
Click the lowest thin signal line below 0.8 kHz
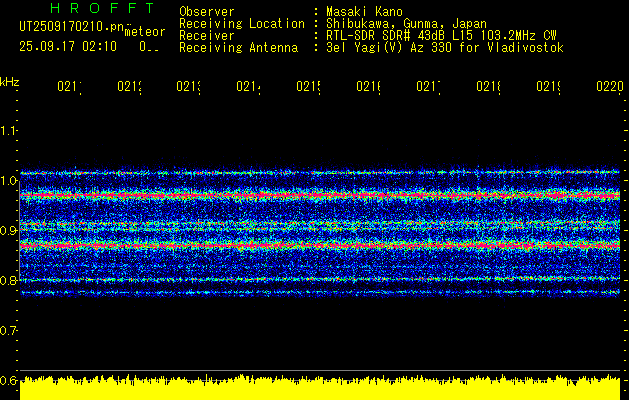[x=320, y=292]
